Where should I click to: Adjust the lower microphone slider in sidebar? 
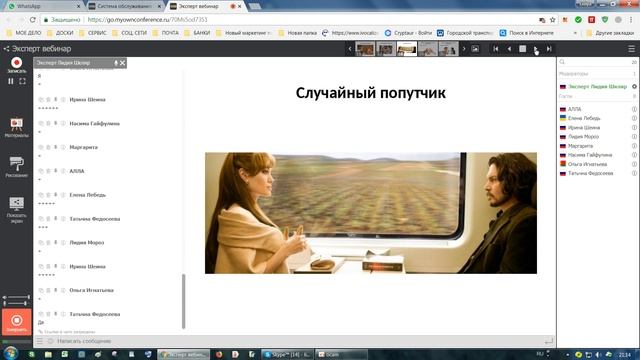click(x=16, y=303)
